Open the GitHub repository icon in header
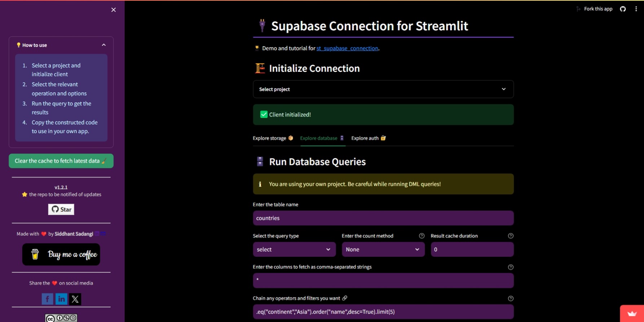 (x=623, y=9)
